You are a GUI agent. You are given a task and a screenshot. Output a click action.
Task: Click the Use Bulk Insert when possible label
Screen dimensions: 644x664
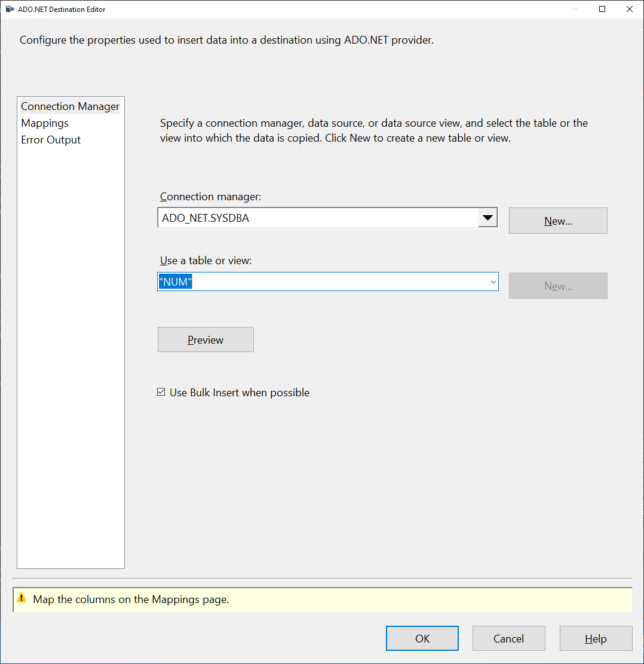coord(239,393)
